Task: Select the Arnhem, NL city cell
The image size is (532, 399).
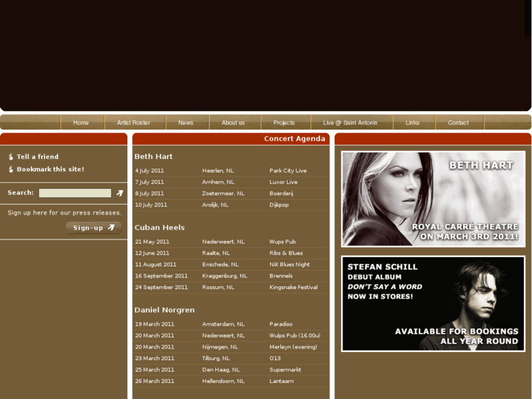Action: point(218,182)
